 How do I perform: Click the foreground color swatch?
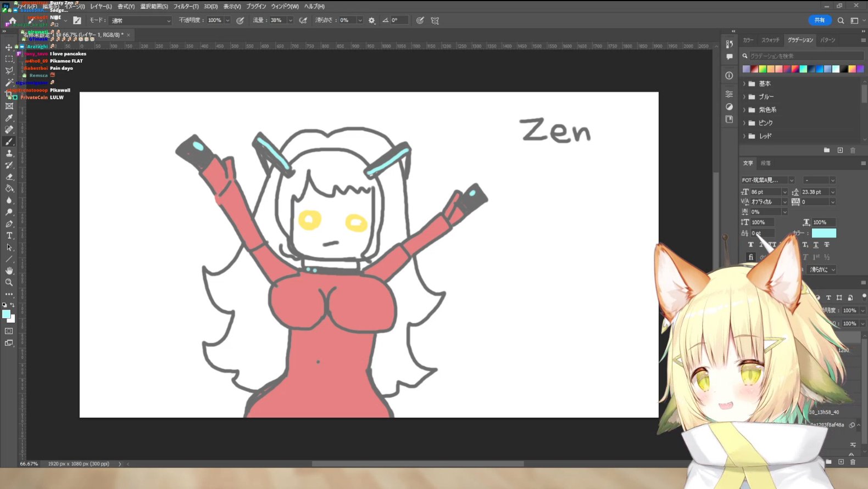tap(6, 314)
